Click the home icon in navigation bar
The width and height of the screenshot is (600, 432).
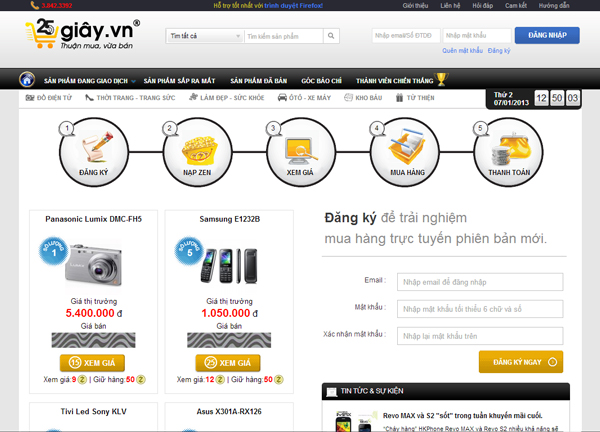27,80
